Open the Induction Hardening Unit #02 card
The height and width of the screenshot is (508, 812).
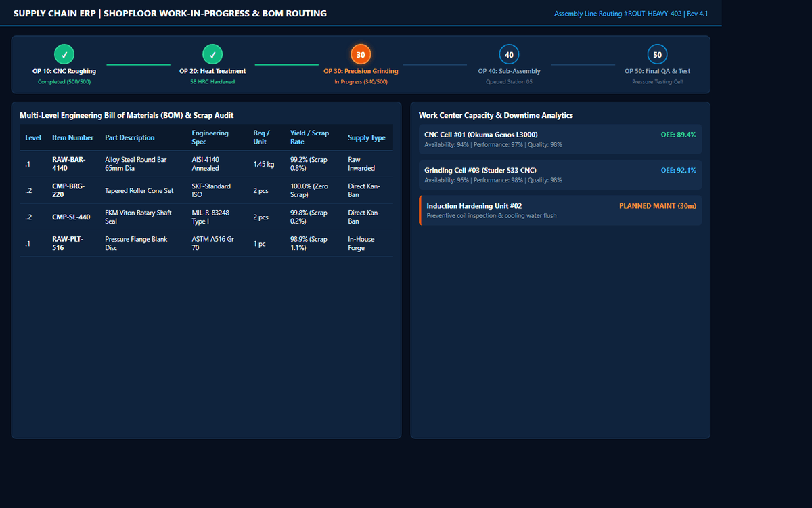click(x=560, y=210)
